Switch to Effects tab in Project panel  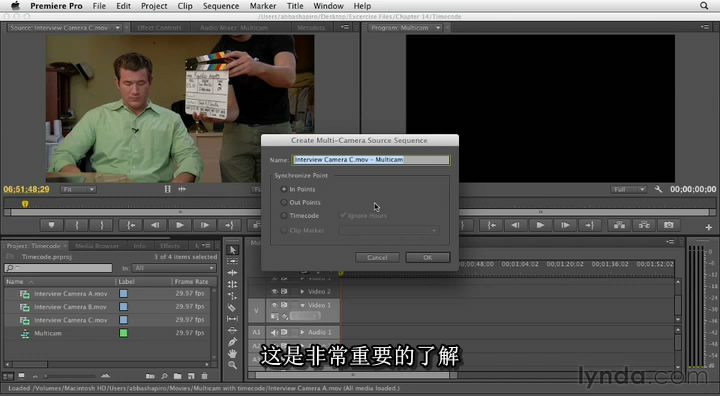point(169,246)
